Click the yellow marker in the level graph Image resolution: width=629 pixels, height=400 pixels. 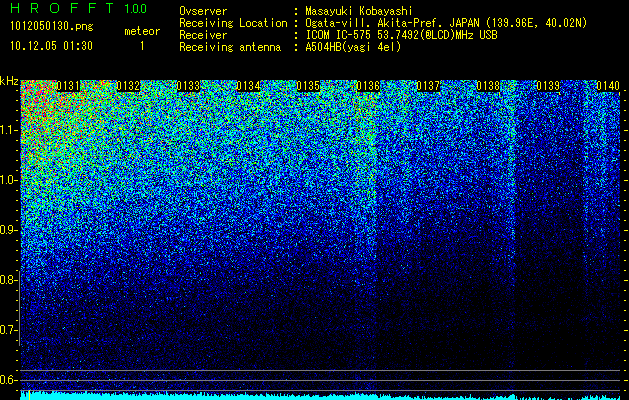point(29,395)
